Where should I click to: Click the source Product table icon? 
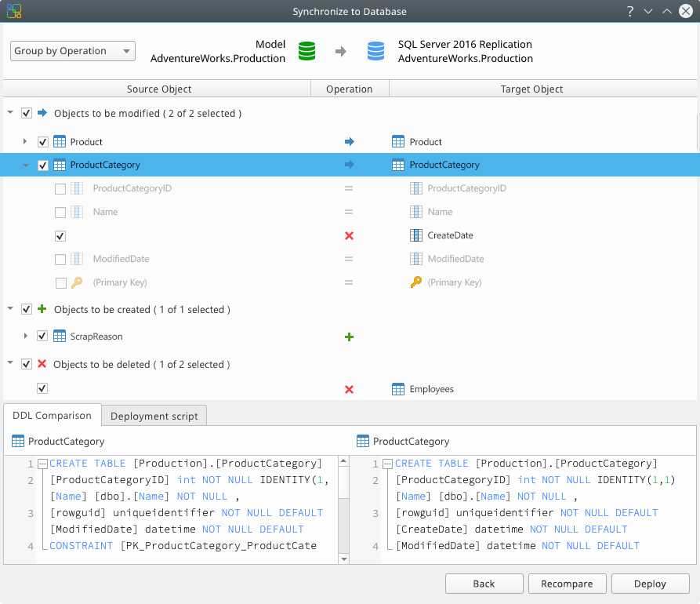click(x=60, y=142)
